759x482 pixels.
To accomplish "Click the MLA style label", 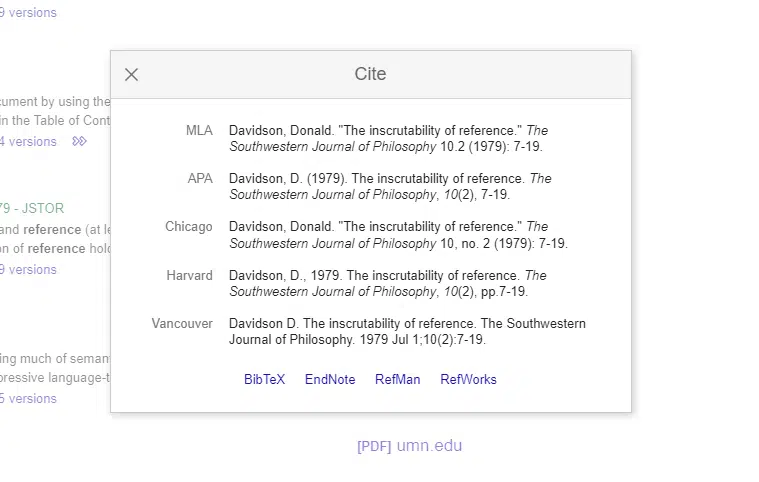I will pyautogui.click(x=199, y=130).
